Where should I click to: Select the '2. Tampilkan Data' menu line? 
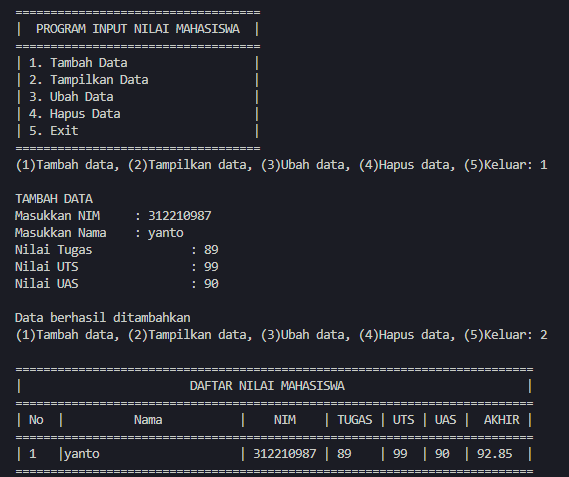click(89, 80)
